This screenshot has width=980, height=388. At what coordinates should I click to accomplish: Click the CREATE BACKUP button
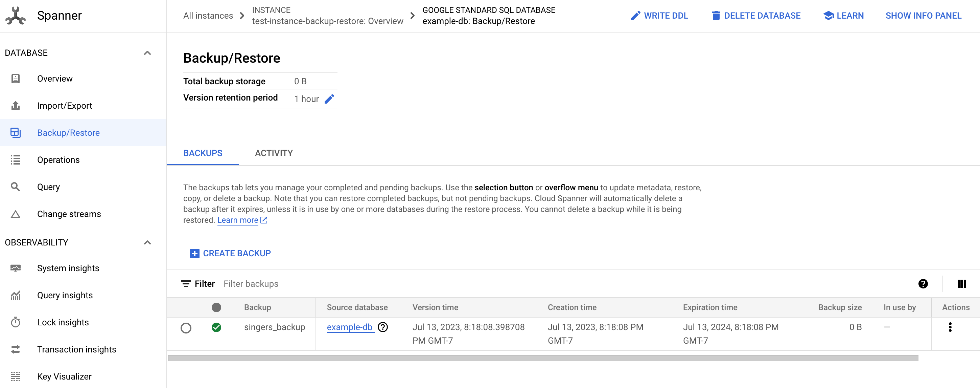(231, 253)
